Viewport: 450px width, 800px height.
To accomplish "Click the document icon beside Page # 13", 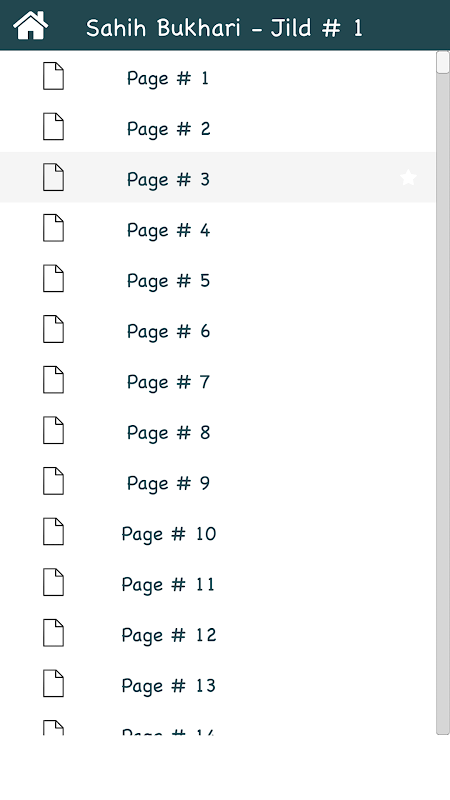I will (53, 684).
